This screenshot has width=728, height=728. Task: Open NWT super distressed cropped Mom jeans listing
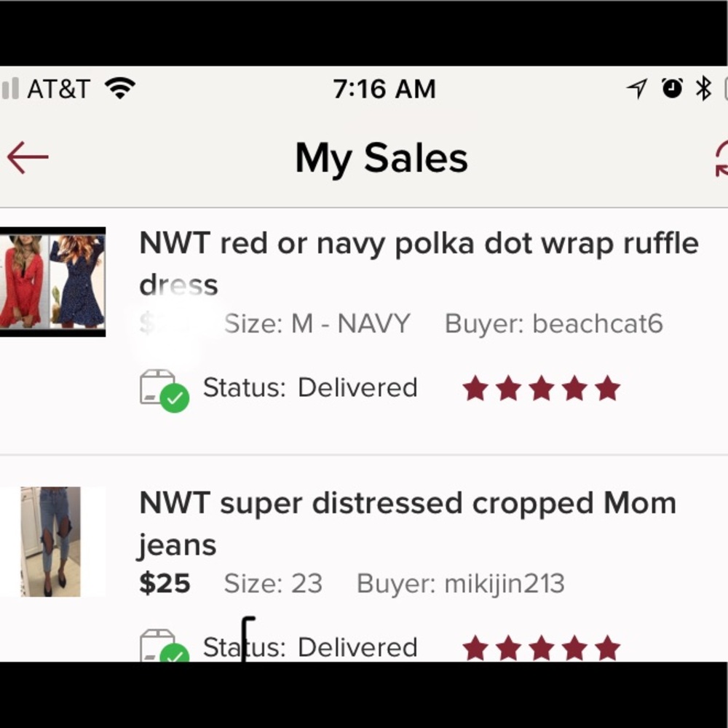408,523
